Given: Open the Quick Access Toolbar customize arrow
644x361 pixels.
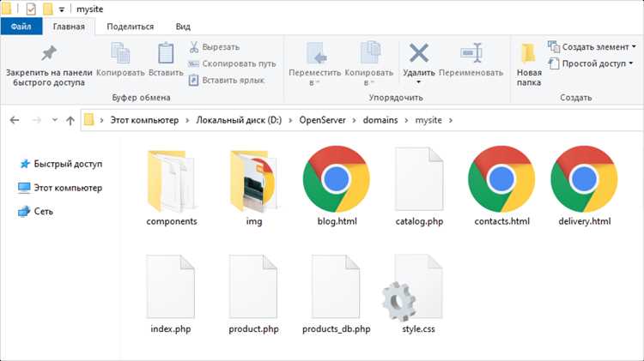Looking at the screenshot, I should coord(61,9).
